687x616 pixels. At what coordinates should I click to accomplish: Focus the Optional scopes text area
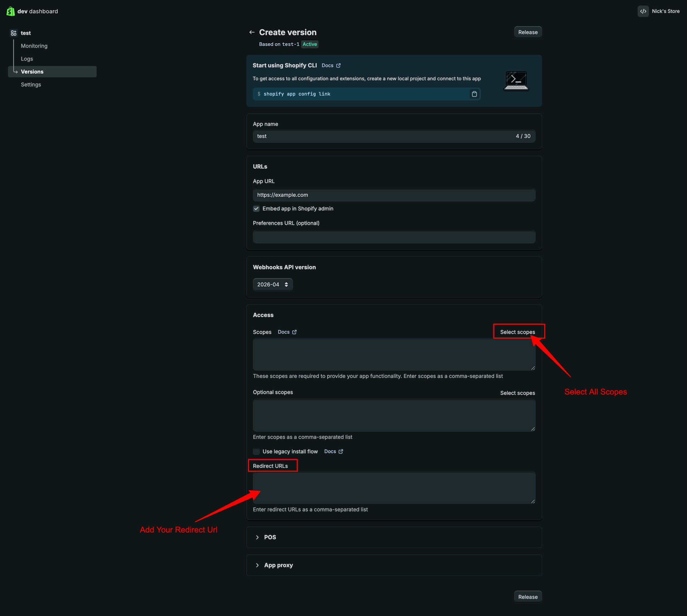394,416
